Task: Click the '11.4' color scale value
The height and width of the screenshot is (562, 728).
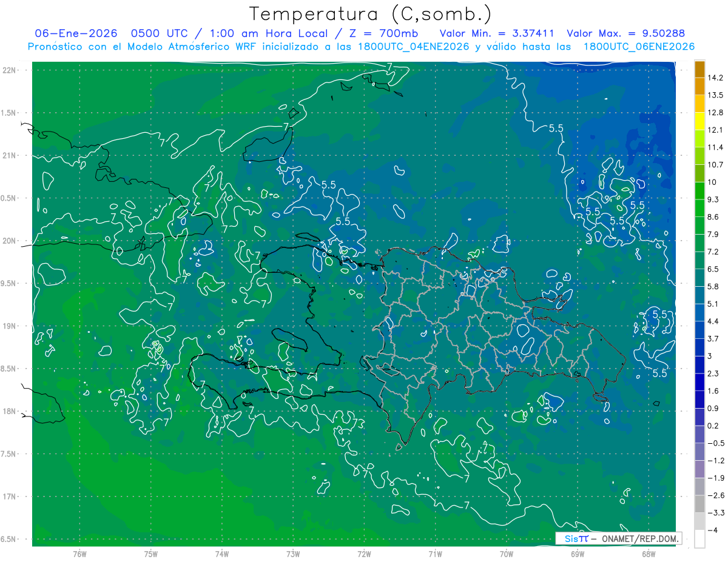Action: tap(715, 147)
